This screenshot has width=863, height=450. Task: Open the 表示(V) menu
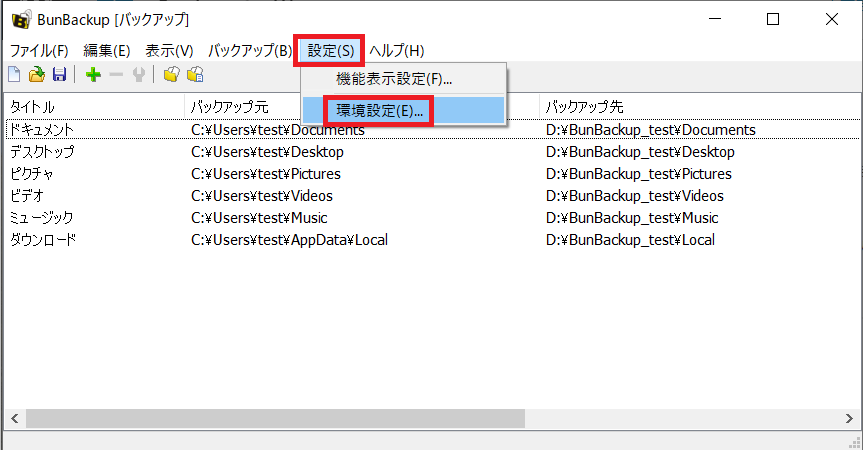[169, 51]
